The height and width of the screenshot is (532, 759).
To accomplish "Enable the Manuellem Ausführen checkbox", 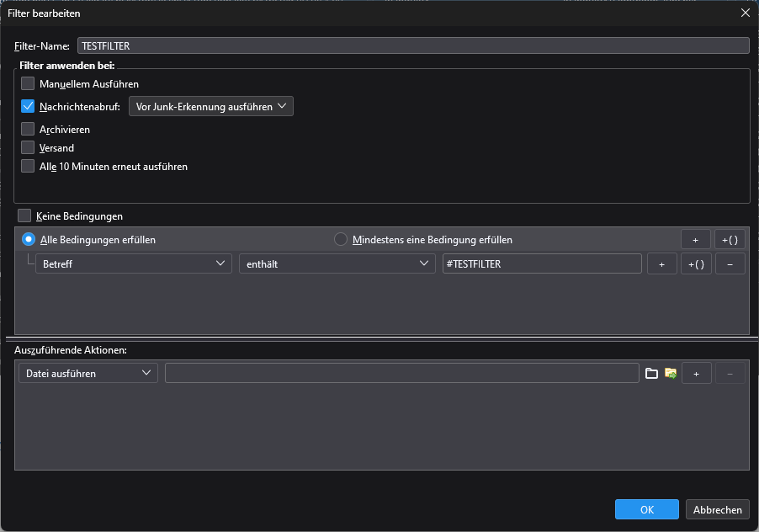I will tap(29, 84).
